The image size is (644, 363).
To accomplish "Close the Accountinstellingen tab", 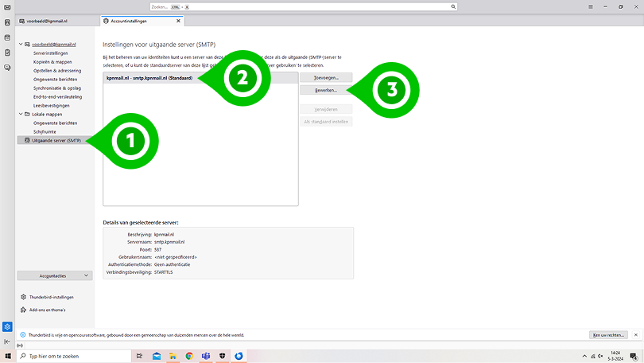I will pos(178,21).
